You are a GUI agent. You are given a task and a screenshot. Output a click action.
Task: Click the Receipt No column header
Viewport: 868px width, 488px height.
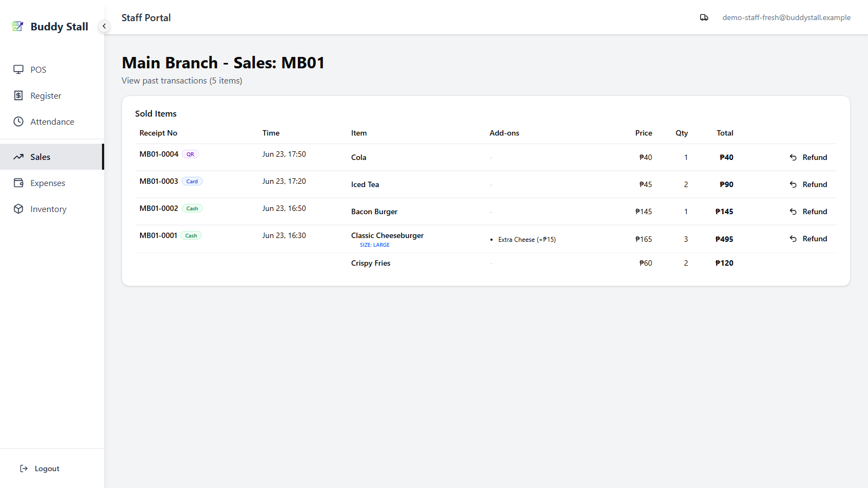pos(158,133)
